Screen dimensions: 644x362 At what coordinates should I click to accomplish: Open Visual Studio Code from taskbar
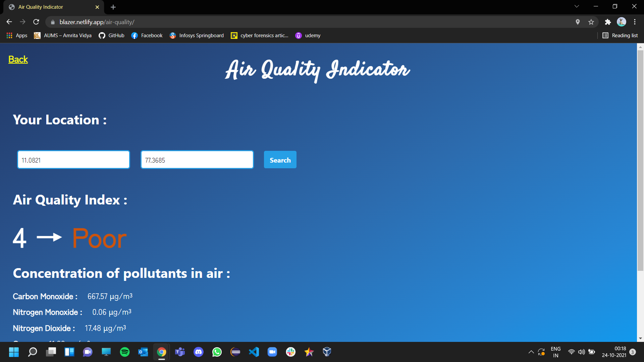(254, 352)
